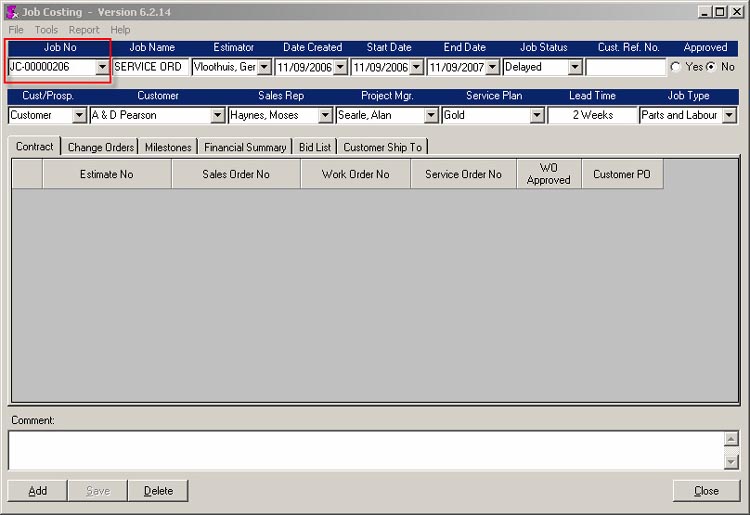Select the No approved radio button

tap(711, 67)
